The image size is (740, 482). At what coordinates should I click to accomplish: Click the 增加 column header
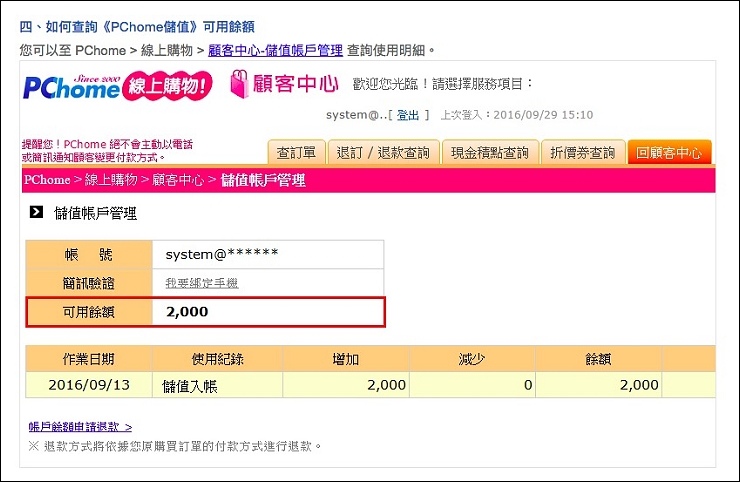(x=346, y=359)
